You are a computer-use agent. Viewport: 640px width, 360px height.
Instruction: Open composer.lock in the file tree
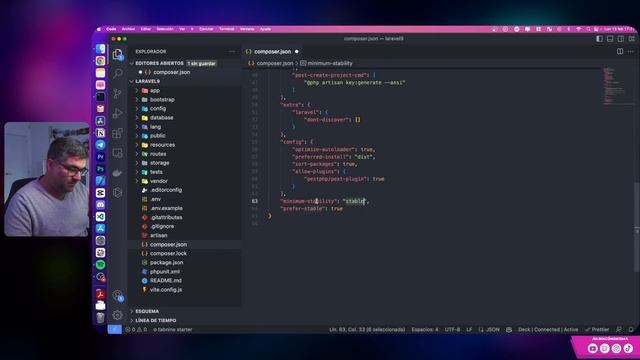(x=168, y=253)
